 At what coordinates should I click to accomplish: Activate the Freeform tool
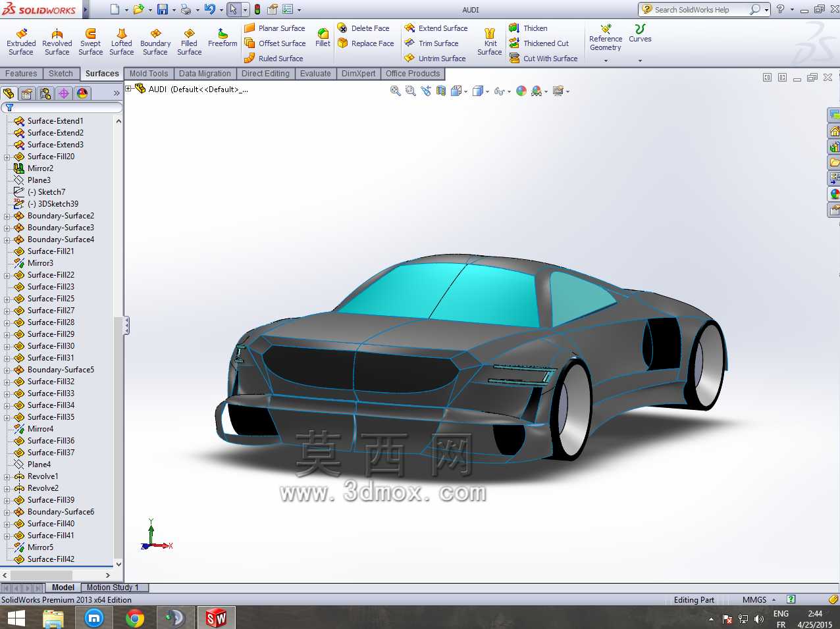click(223, 38)
